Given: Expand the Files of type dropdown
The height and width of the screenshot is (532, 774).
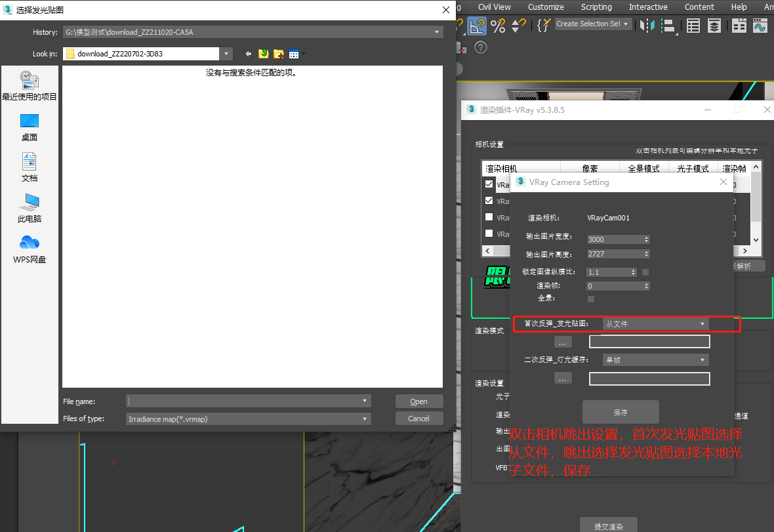Looking at the screenshot, I should (365, 419).
